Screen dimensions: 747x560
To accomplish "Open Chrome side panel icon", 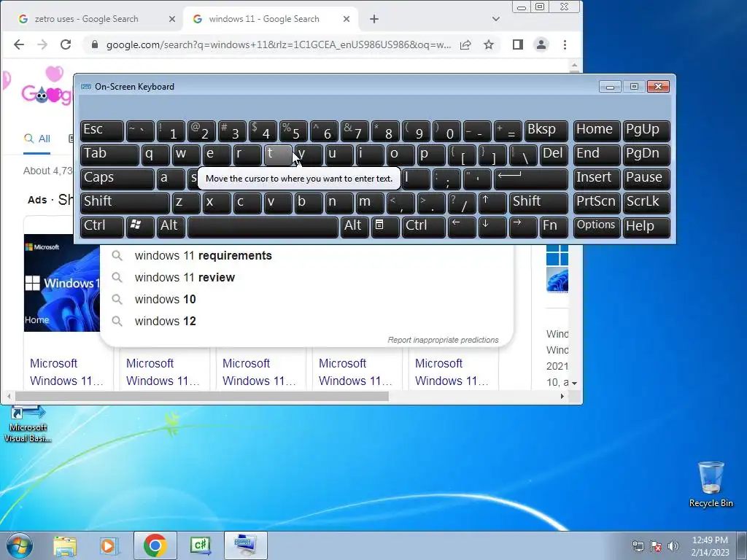I will coord(518,44).
